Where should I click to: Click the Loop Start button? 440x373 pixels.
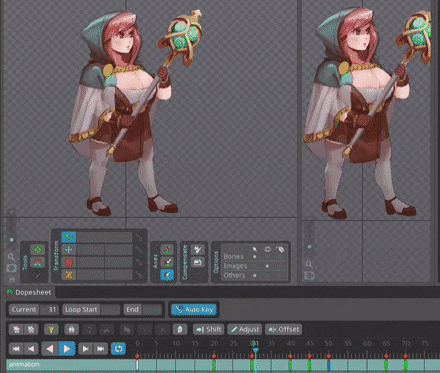(81, 309)
